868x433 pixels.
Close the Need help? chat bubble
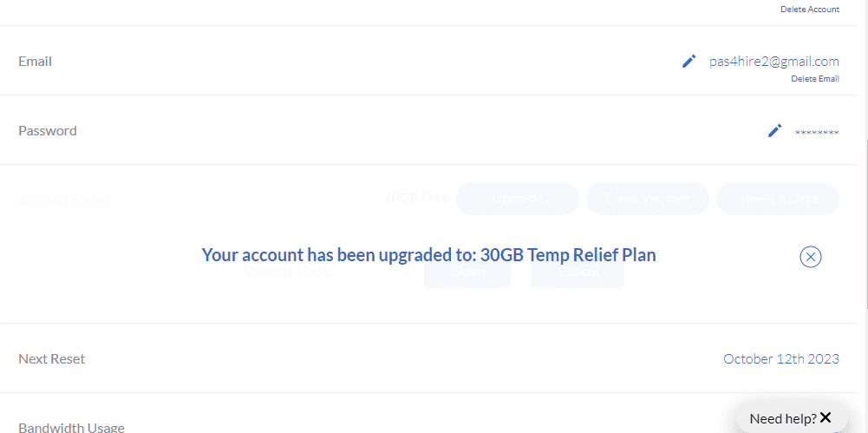[826, 417]
